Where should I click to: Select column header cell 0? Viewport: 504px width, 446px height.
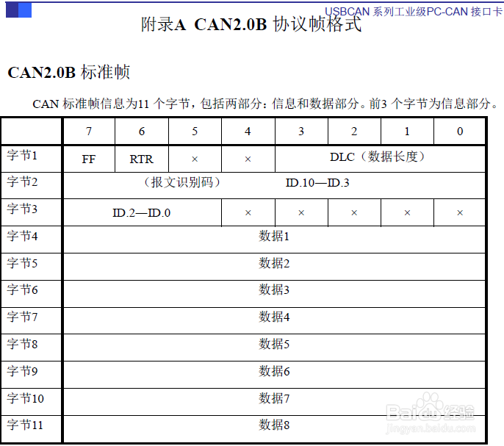(x=460, y=132)
